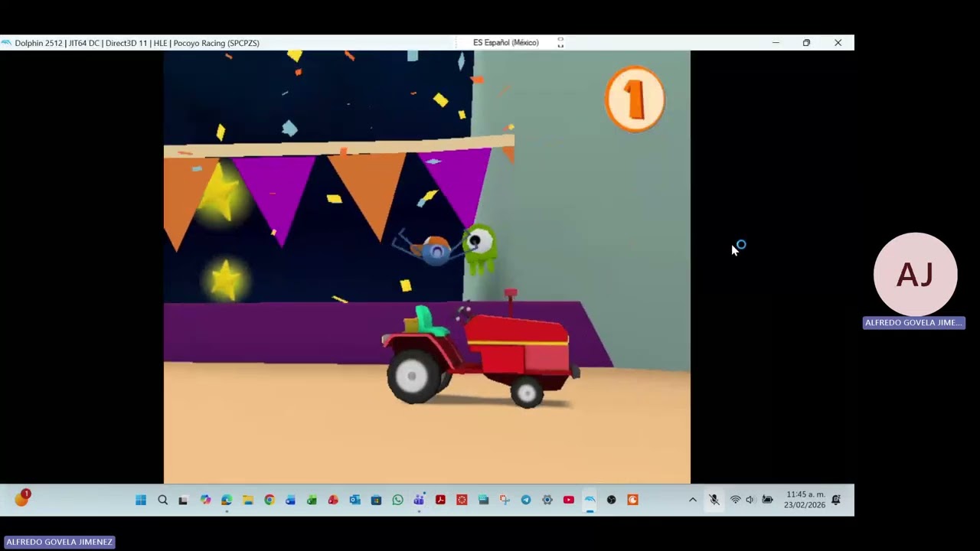
Task: Open Microsoft Teams taskbar icon
Action: coord(419,500)
